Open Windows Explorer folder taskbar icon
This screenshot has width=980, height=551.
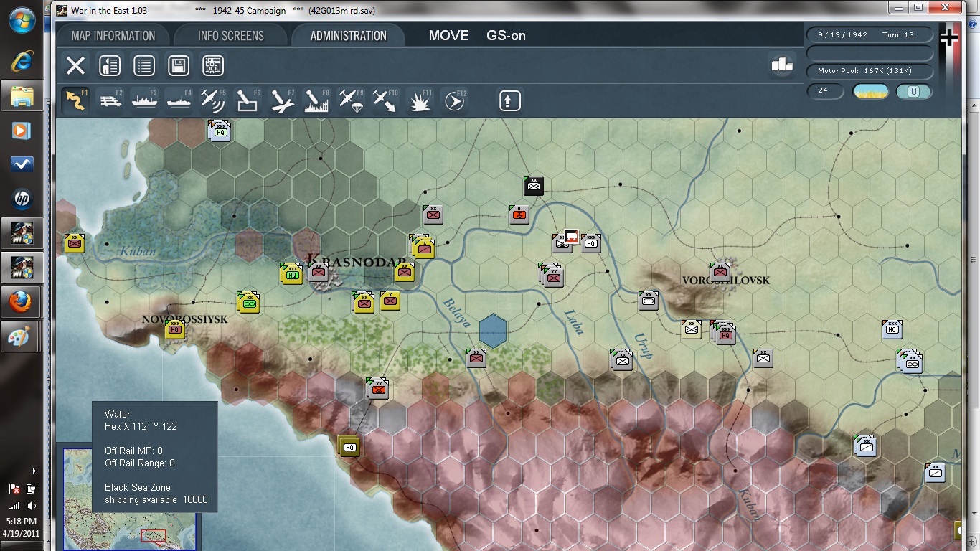click(22, 95)
